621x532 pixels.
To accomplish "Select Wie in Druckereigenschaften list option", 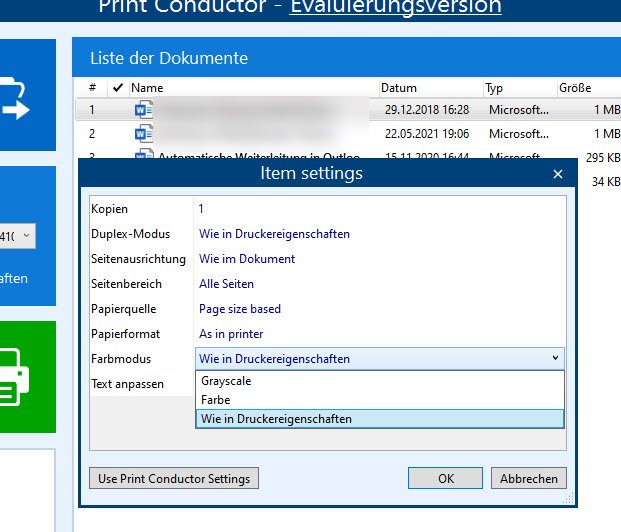I will click(x=380, y=419).
